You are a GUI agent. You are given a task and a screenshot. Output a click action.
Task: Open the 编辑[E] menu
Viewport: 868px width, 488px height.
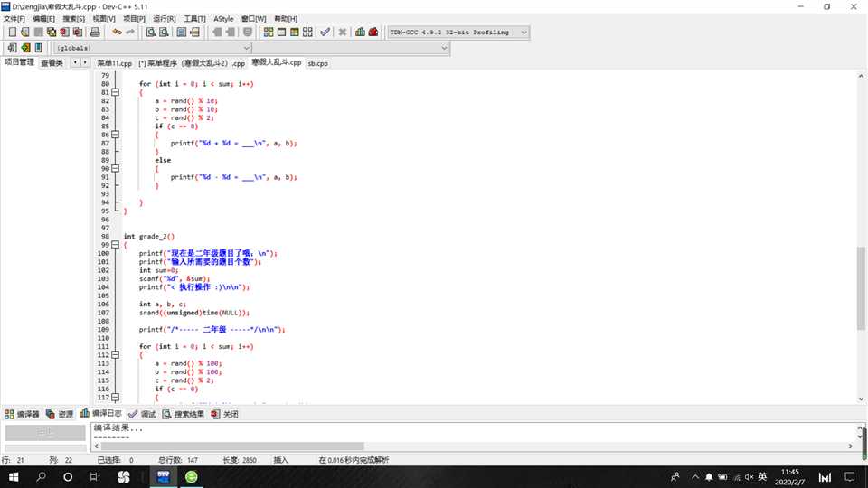click(x=43, y=19)
